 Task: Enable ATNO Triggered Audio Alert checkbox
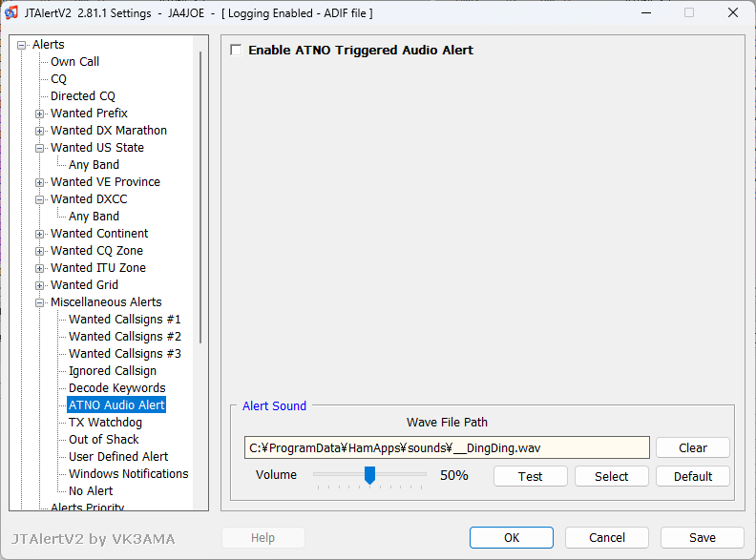click(x=237, y=51)
